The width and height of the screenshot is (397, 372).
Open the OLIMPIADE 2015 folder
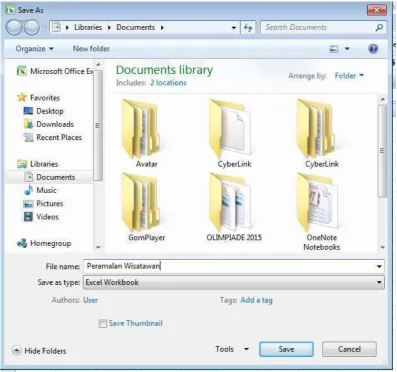(234, 207)
